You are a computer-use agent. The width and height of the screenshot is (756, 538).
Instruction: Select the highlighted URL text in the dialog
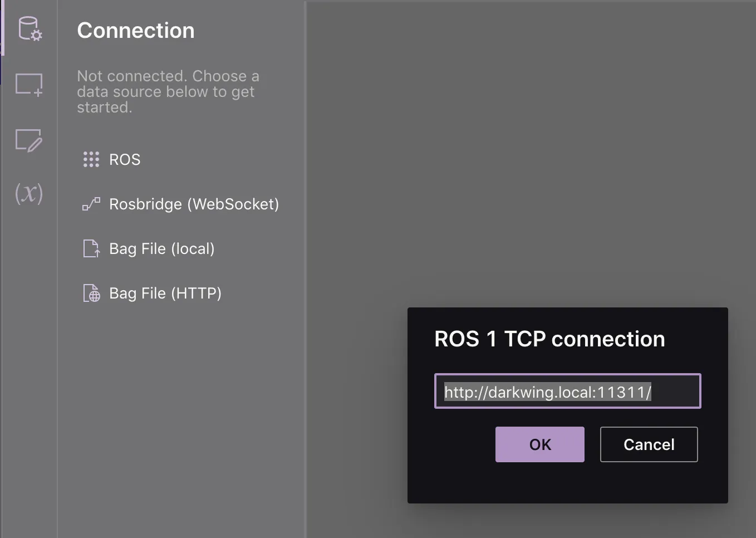[547, 392]
